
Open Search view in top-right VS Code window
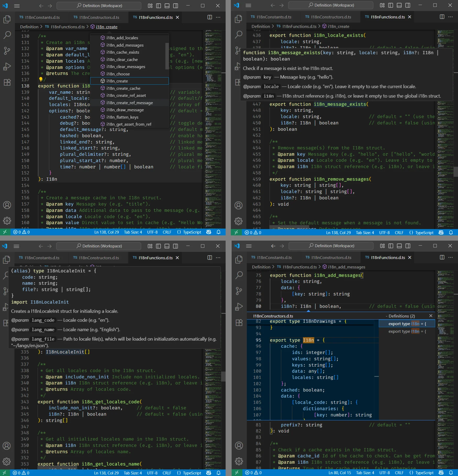click(239, 34)
